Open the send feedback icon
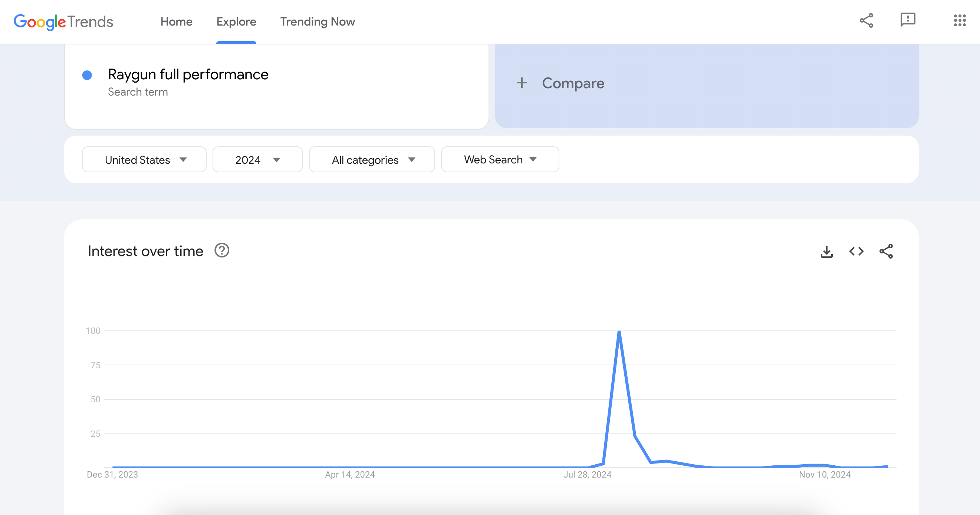This screenshot has width=980, height=515. [908, 20]
